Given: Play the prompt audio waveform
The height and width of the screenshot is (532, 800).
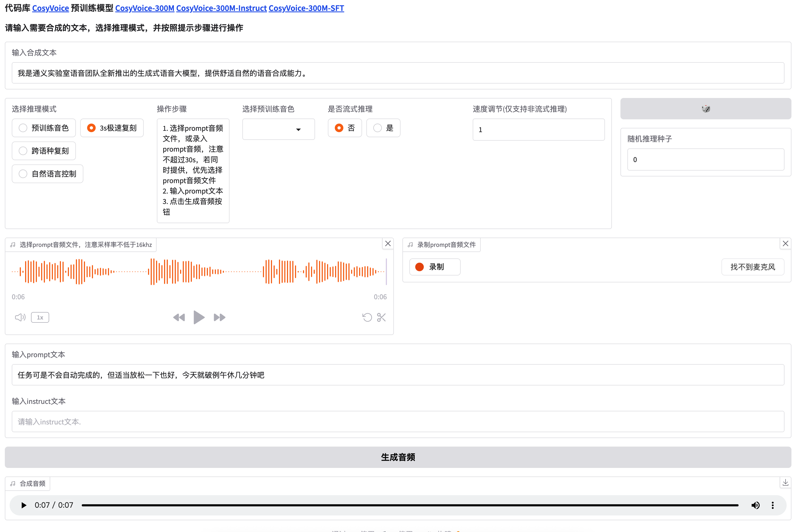Looking at the screenshot, I should (x=199, y=317).
